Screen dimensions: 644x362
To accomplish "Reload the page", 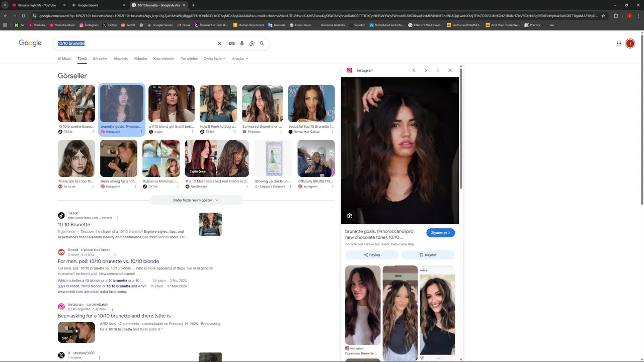I will (23, 16).
